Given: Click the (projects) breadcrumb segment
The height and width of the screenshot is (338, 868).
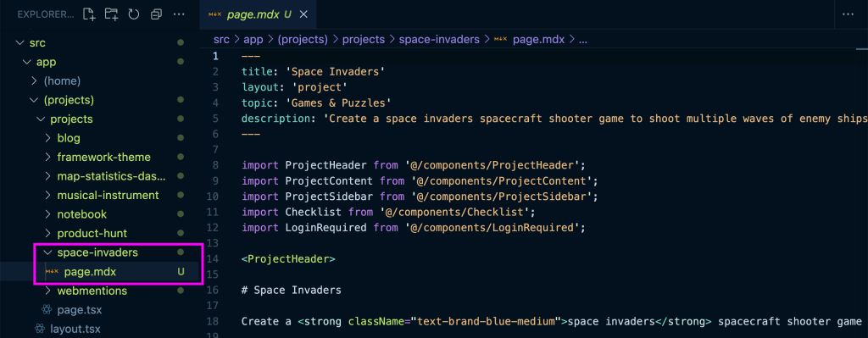Looking at the screenshot, I should (303, 39).
